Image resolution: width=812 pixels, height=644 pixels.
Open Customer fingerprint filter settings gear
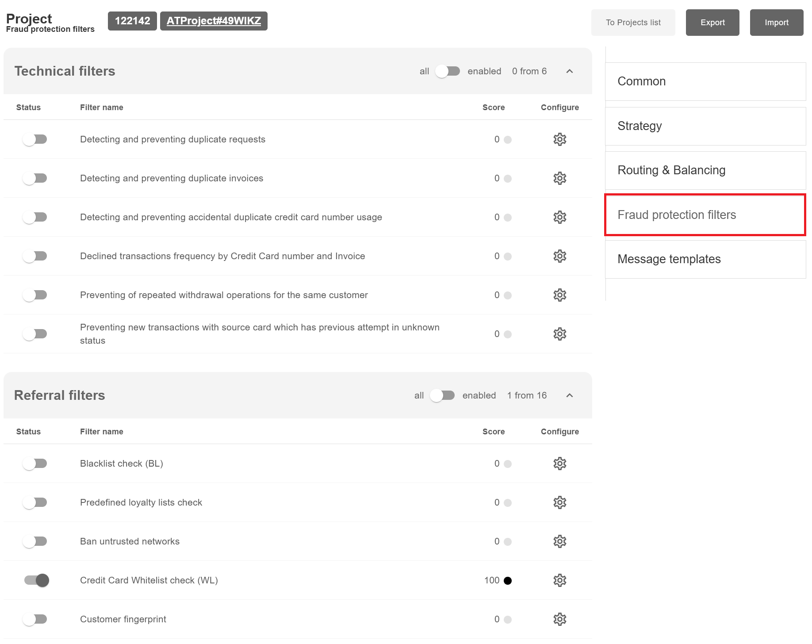[x=559, y=619]
